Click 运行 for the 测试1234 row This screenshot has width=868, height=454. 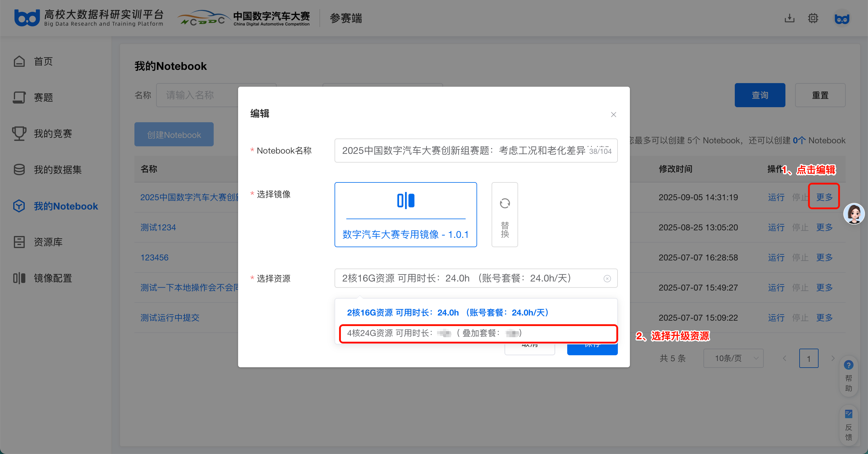(x=776, y=228)
